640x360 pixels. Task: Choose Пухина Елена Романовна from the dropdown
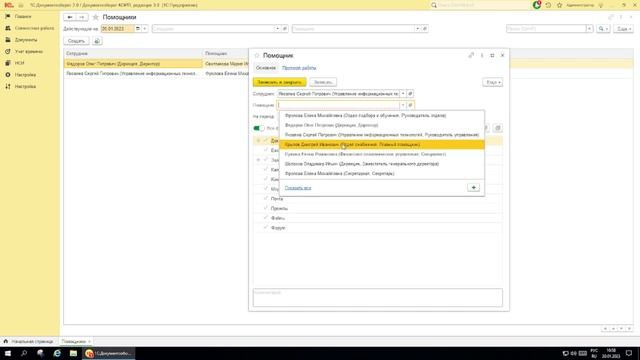[382, 154]
